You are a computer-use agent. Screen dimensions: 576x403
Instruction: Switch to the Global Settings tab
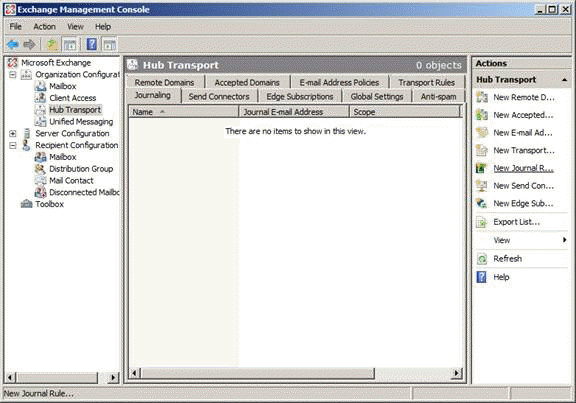tap(377, 96)
